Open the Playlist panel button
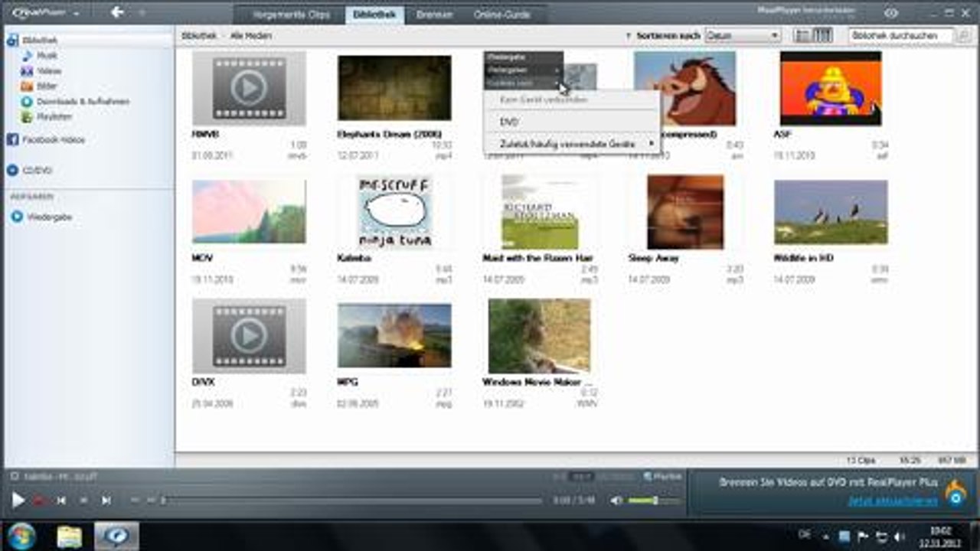 [662, 477]
